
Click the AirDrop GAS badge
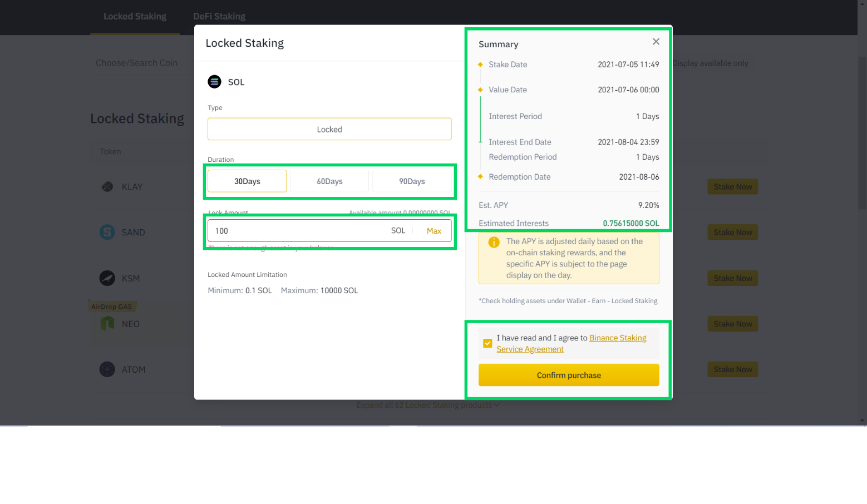click(112, 307)
